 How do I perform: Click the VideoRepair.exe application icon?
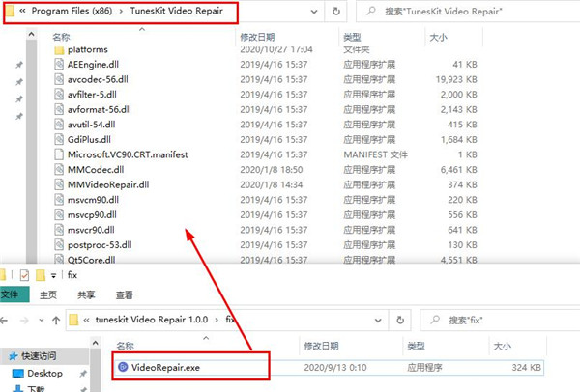[x=123, y=367]
